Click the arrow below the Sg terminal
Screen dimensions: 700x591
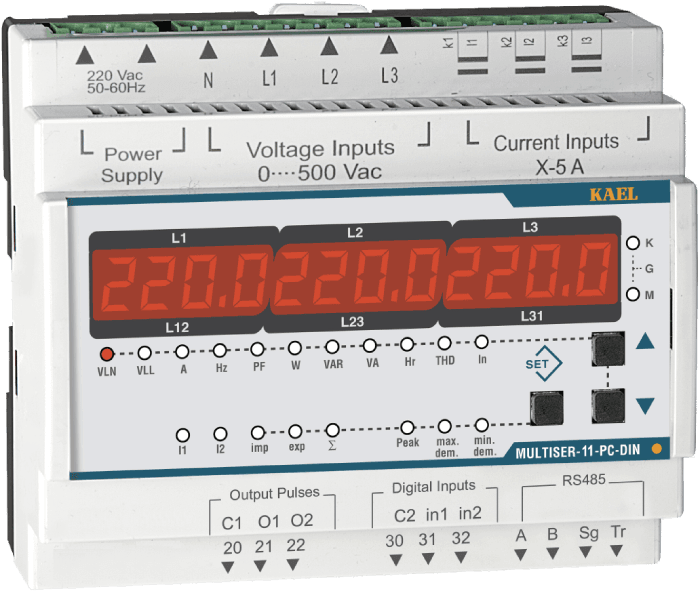pos(585,552)
